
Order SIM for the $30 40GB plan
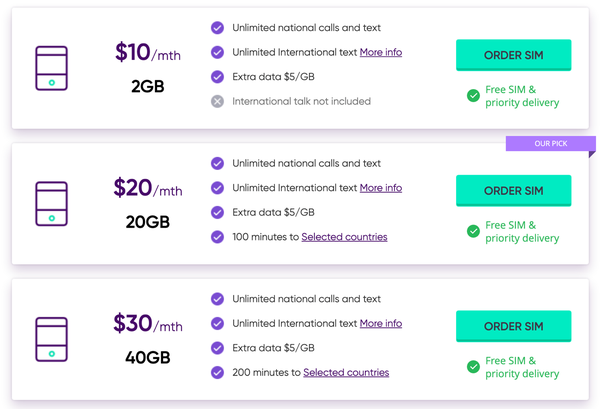click(x=514, y=326)
